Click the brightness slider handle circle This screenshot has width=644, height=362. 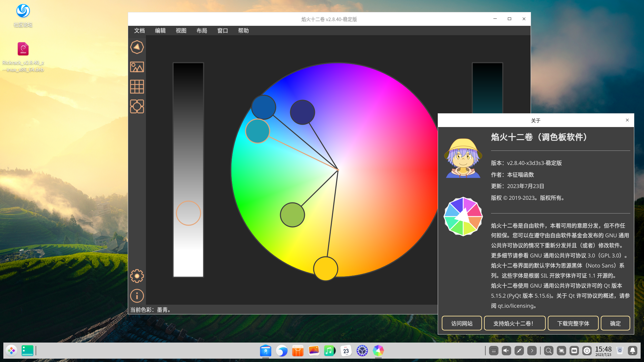pyautogui.click(x=189, y=213)
